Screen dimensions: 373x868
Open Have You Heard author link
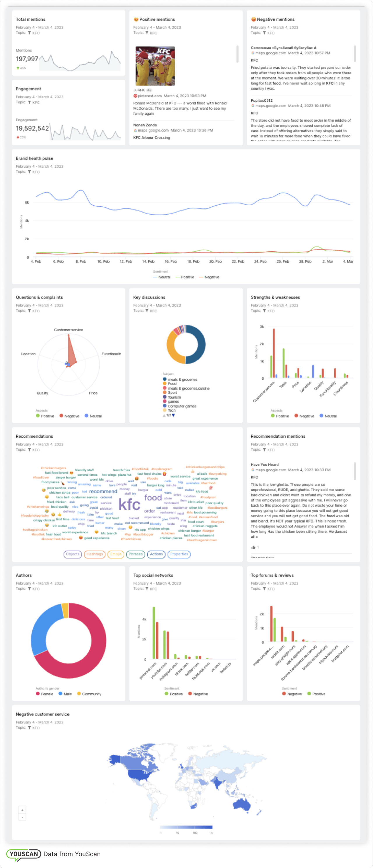tap(265, 465)
